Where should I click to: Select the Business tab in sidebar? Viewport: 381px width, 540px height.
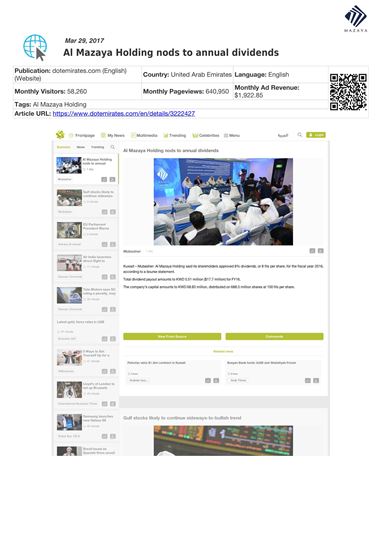click(63, 147)
